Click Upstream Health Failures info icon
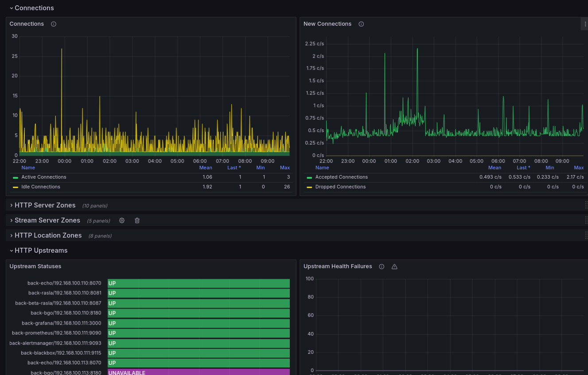This screenshot has height=375, width=588. tap(382, 266)
